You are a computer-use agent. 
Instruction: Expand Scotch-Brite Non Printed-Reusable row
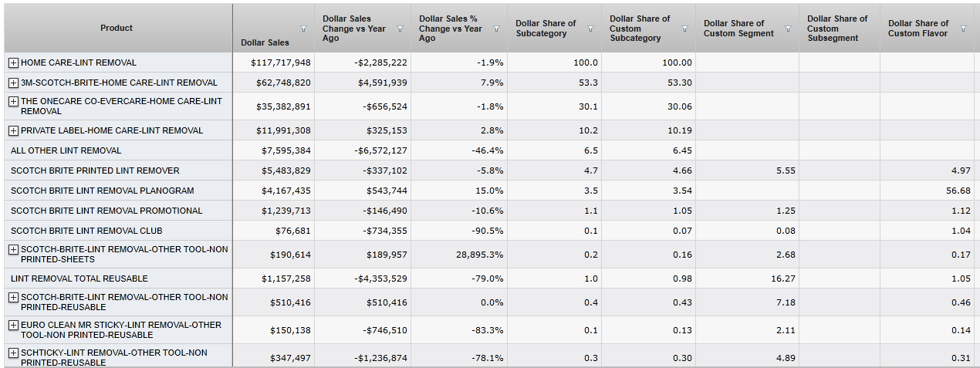pos(13,297)
